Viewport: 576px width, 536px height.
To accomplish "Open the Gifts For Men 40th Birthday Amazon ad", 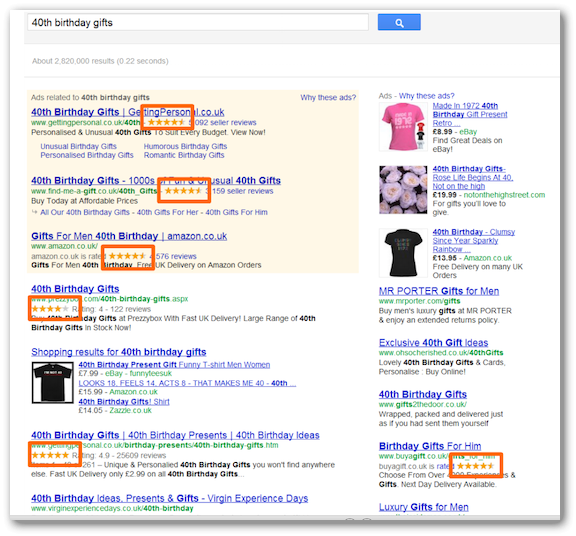I will coord(129,236).
